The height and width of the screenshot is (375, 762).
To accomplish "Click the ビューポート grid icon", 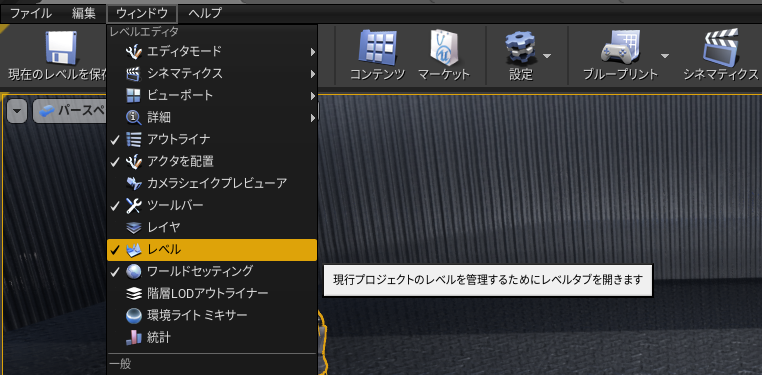I will 133,96.
